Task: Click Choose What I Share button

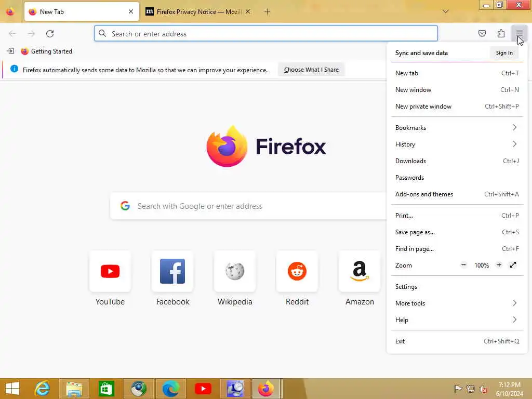Action: pos(311,70)
